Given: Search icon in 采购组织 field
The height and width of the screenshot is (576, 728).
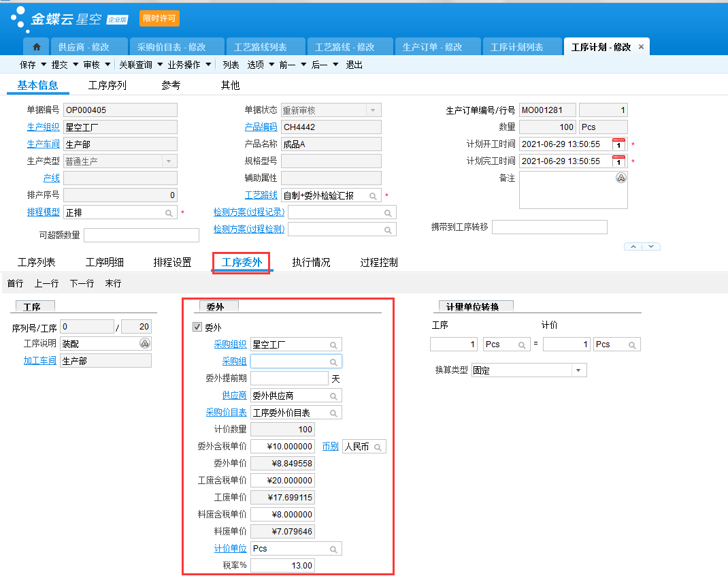Looking at the screenshot, I should click(333, 345).
